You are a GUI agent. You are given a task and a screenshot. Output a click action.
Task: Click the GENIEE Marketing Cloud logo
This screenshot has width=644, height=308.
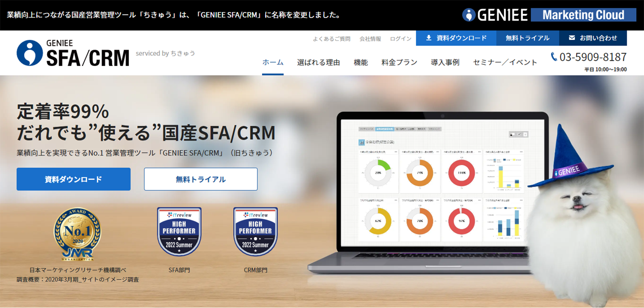549,15
